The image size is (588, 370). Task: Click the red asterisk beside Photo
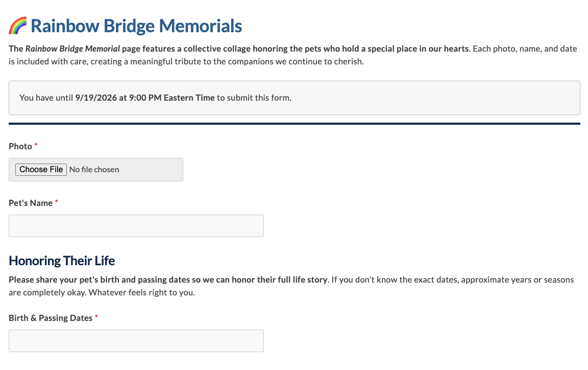tap(36, 145)
